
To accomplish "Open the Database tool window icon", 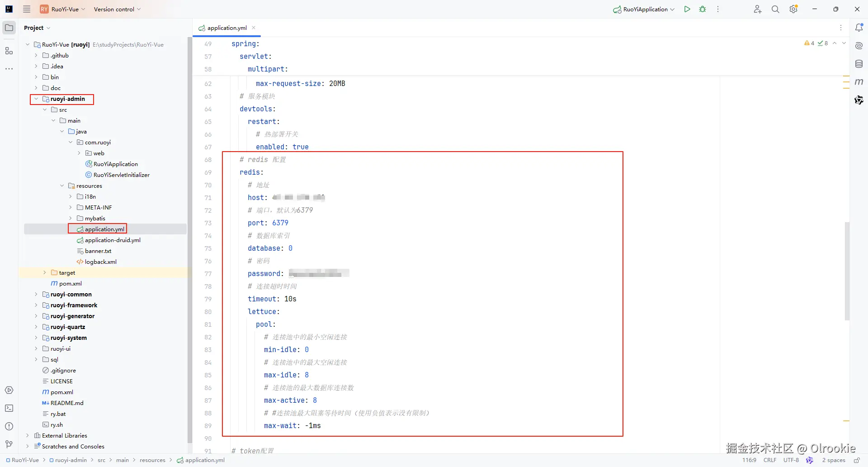I will tap(859, 64).
